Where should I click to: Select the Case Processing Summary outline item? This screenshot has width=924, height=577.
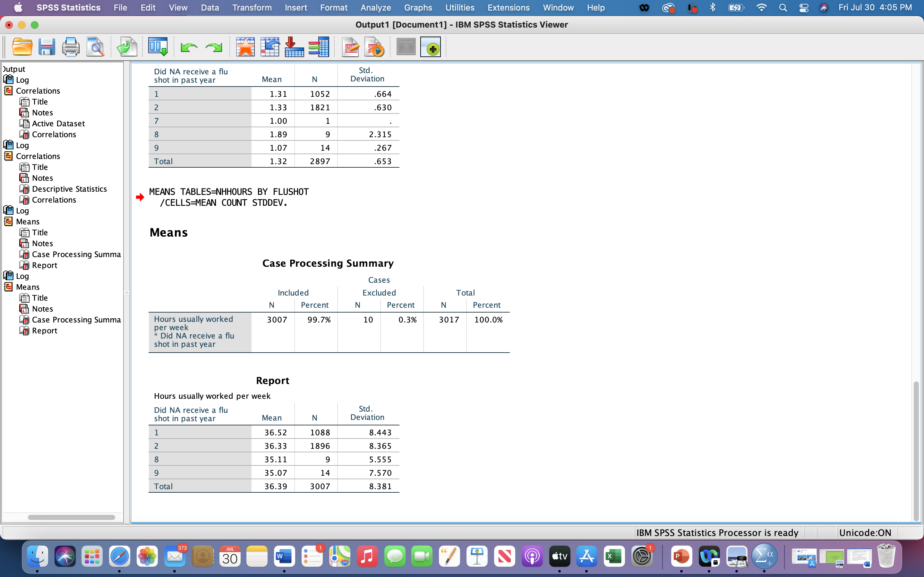coord(76,254)
